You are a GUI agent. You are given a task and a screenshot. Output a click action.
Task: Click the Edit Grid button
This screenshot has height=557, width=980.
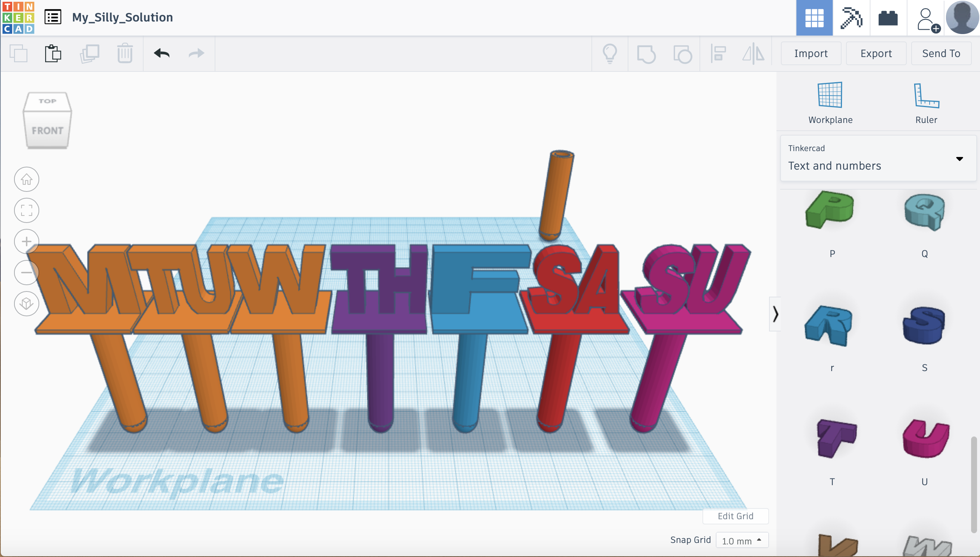click(735, 516)
